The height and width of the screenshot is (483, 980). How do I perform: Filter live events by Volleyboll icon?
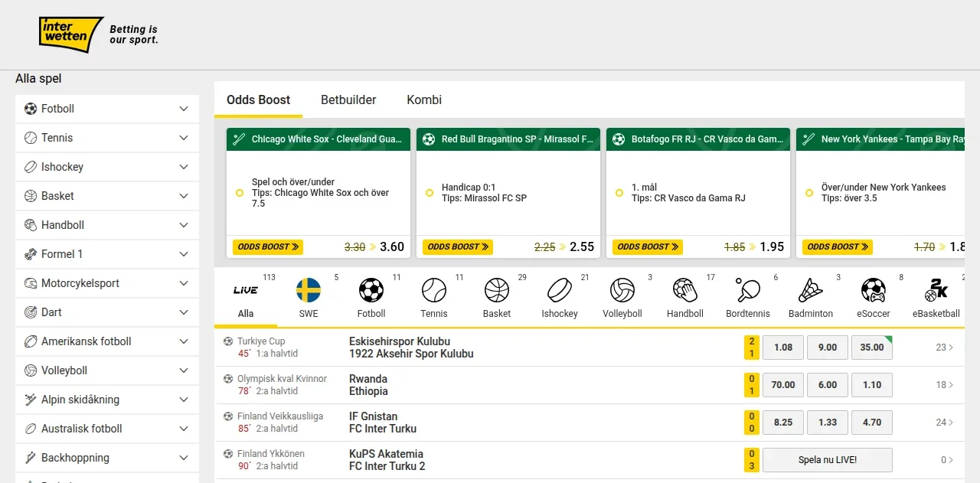tap(622, 290)
